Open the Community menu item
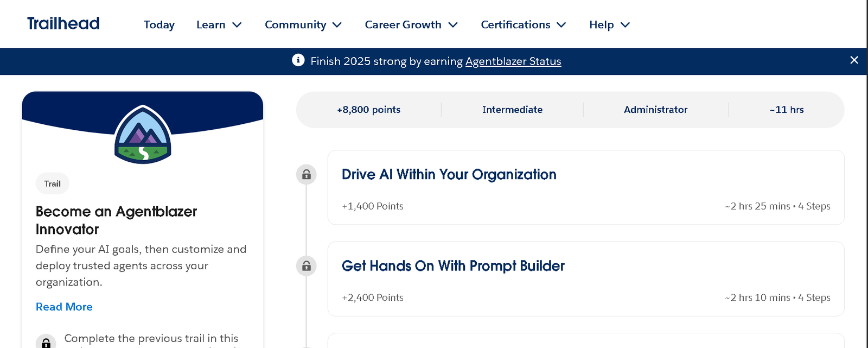The height and width of the screenshot is (348, 868). 295,25
